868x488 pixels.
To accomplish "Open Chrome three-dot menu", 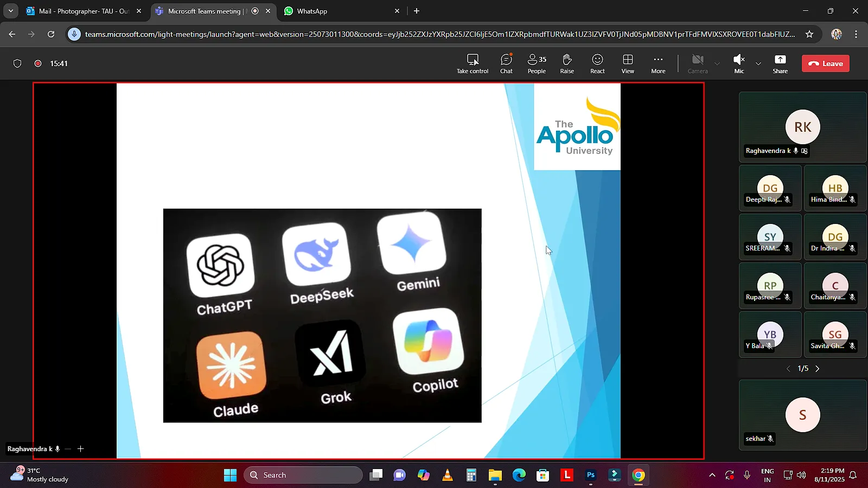I will (x=856, y=34).
